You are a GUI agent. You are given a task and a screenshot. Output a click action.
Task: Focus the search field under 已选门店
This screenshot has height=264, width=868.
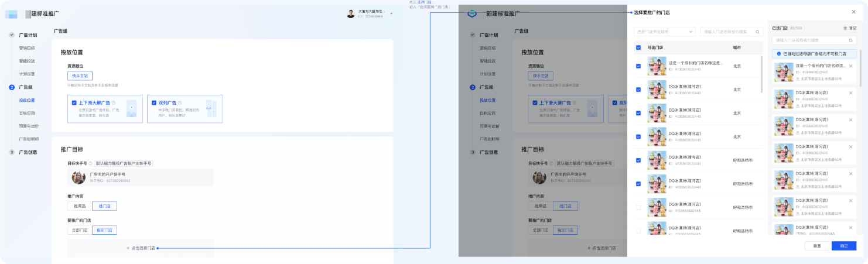(x=814, y=40)
